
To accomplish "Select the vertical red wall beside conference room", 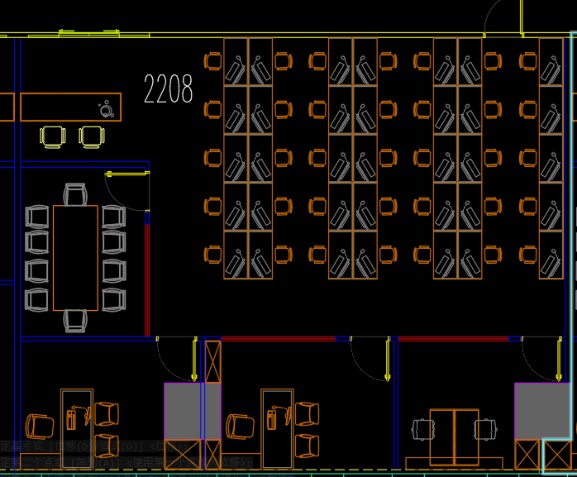I will pos(147,280).
